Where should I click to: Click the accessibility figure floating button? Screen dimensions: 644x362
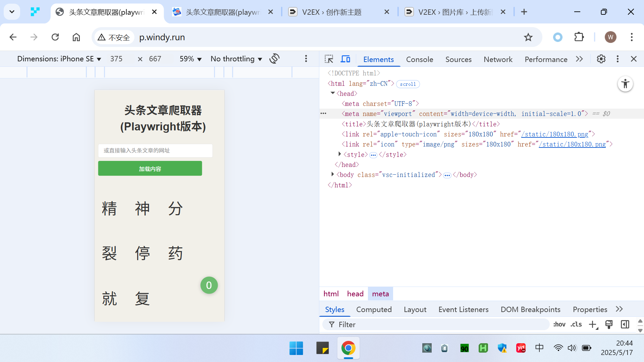(625, 84)
